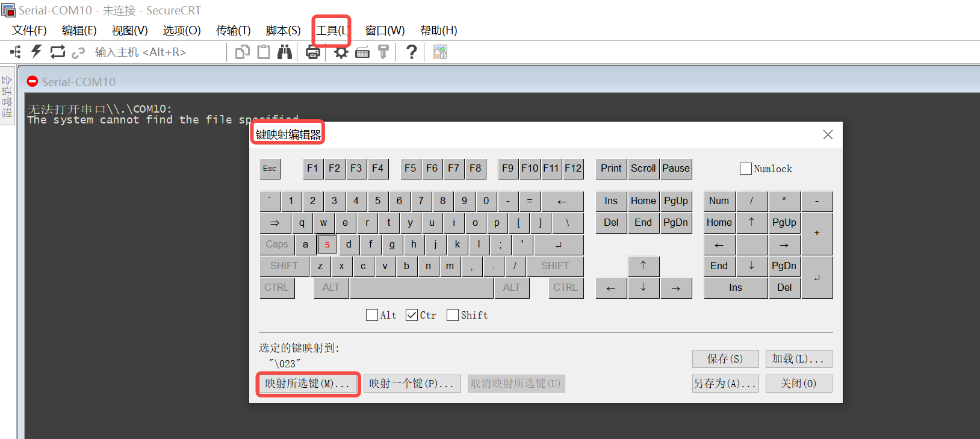Click the 另存为(A)... button
Viewport: 980px width, 439px height.
725,384
